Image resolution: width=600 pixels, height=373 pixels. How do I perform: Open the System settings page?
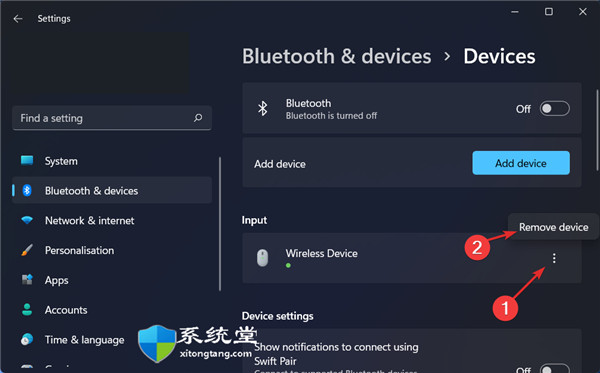coord(112,161)
